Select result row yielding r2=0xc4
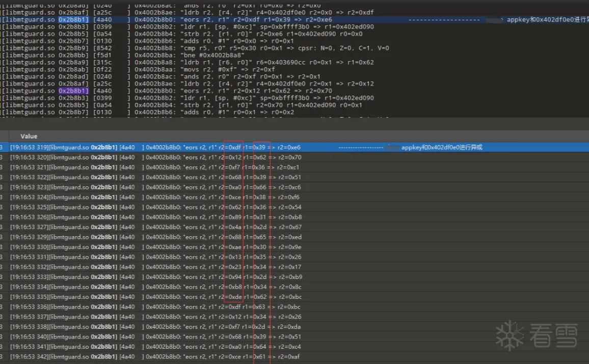The width and height of the screenshot is (589, 364). [294, 347]
